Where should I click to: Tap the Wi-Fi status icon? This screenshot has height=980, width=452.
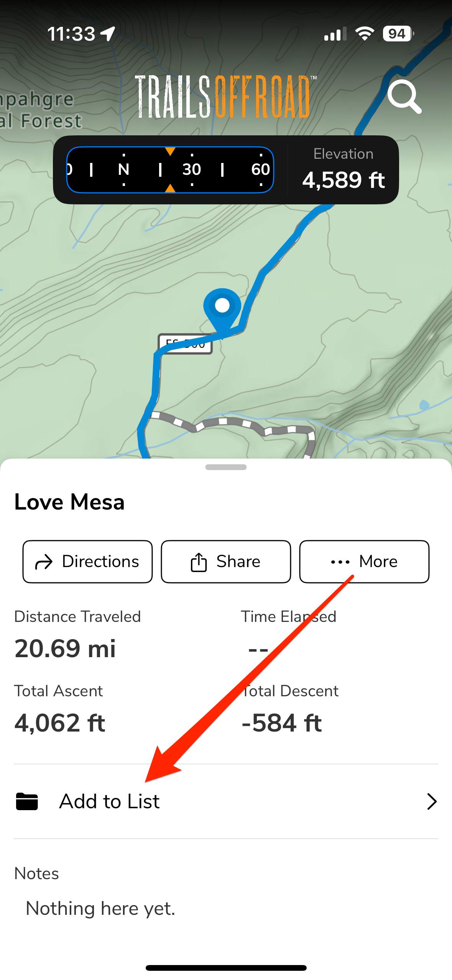pos(365,34)
